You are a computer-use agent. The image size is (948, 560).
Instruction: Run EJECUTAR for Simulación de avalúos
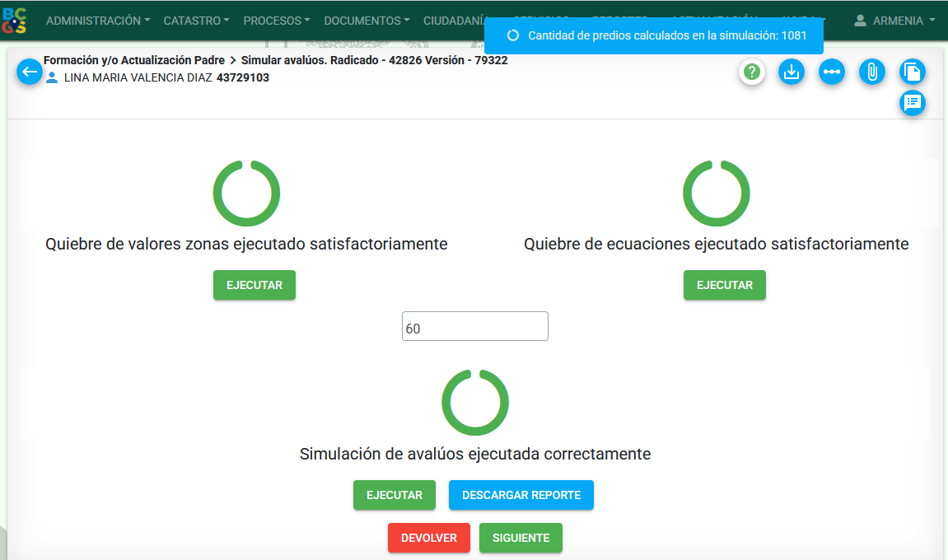[x=395, y=495]
